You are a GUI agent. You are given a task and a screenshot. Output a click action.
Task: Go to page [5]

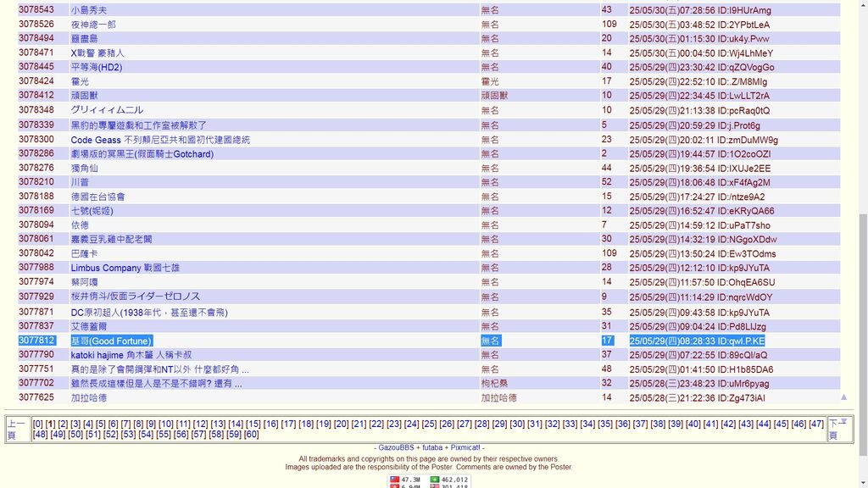pos(100,424)
